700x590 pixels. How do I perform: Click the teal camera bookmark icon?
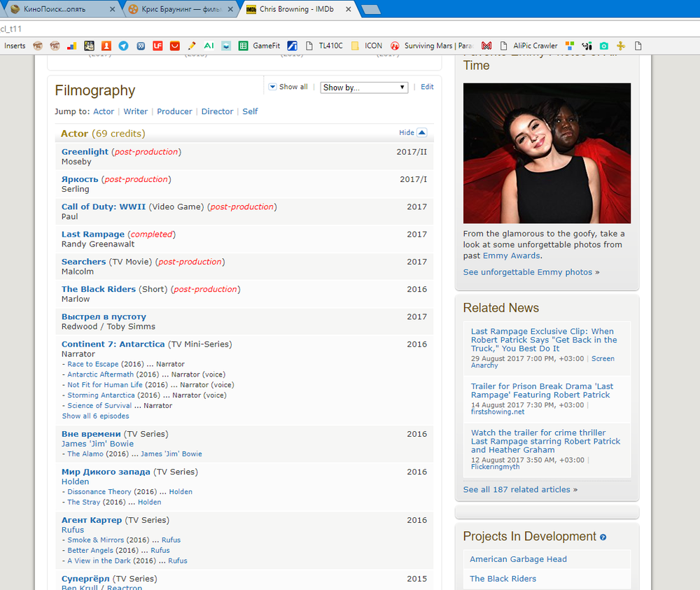pos(603,45)
